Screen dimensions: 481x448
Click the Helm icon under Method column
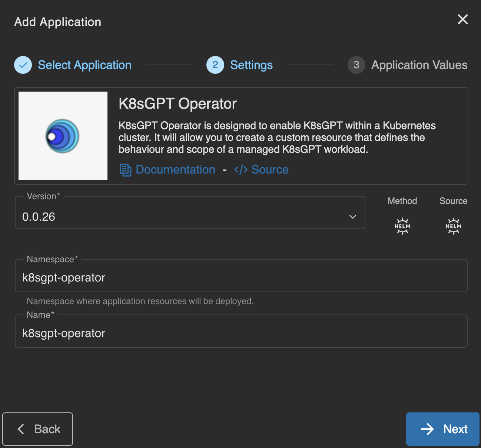(x=402, y=226)
